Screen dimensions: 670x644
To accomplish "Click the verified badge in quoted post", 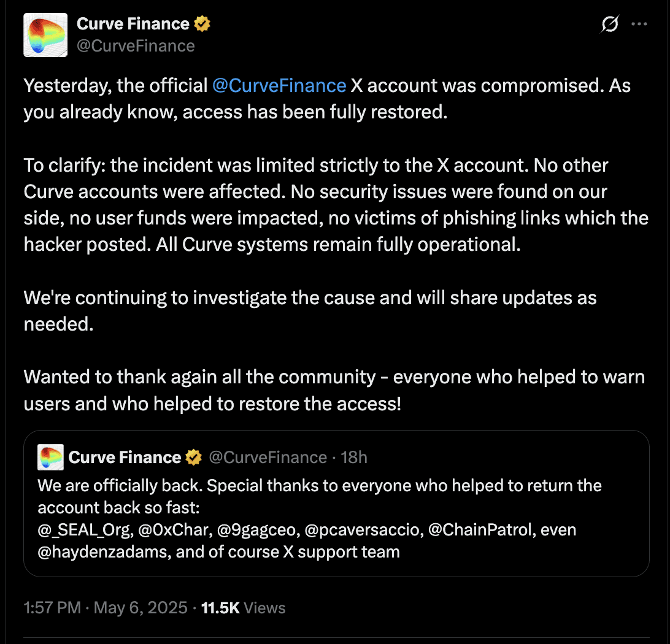I will pyautogui.click(x=194, y=458).
